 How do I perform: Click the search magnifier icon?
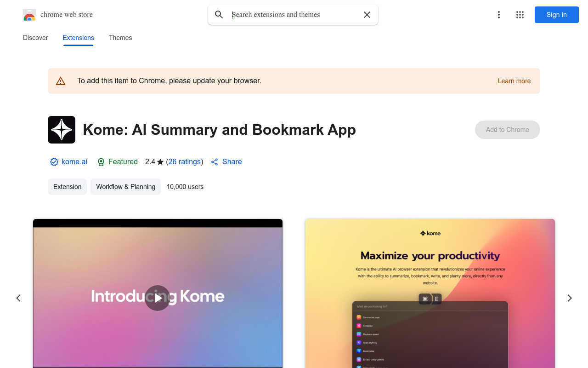pos(219,15)
